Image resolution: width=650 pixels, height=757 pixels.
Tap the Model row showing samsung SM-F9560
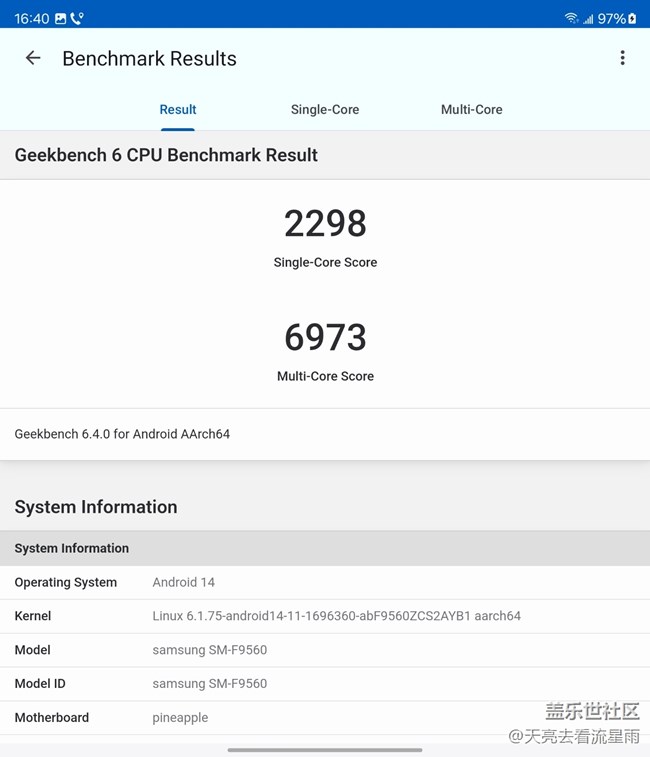(x=325, y=650)
